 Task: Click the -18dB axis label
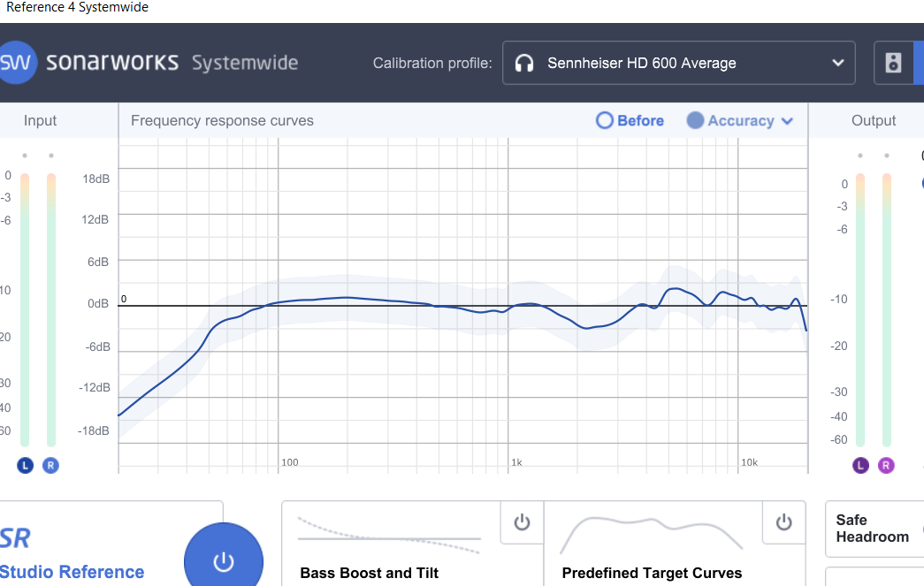point(94,430)
